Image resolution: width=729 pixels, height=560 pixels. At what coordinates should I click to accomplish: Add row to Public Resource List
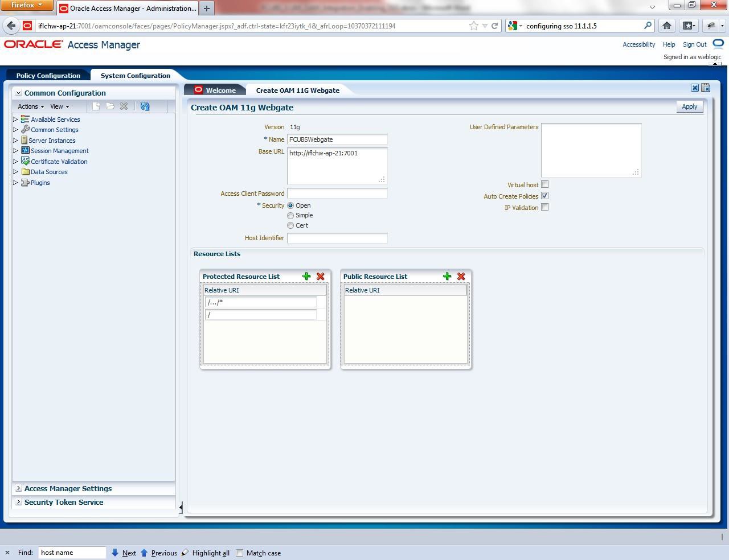447,276
